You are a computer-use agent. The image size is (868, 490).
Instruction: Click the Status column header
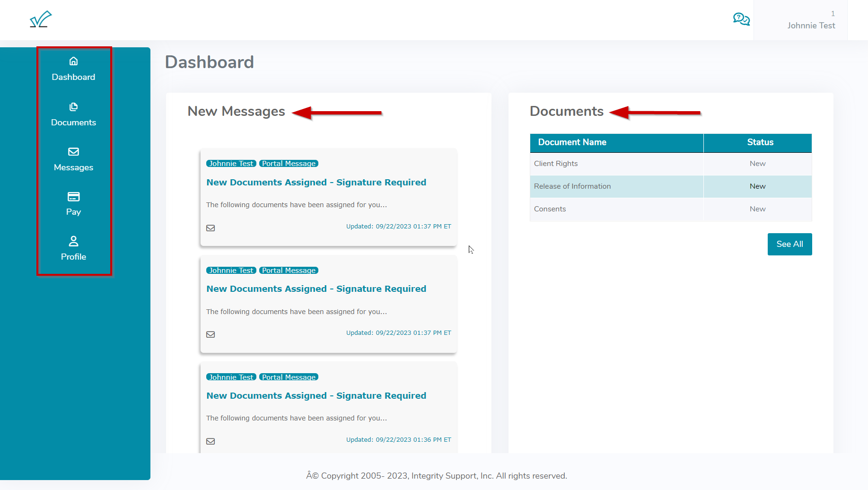[760, 142]
